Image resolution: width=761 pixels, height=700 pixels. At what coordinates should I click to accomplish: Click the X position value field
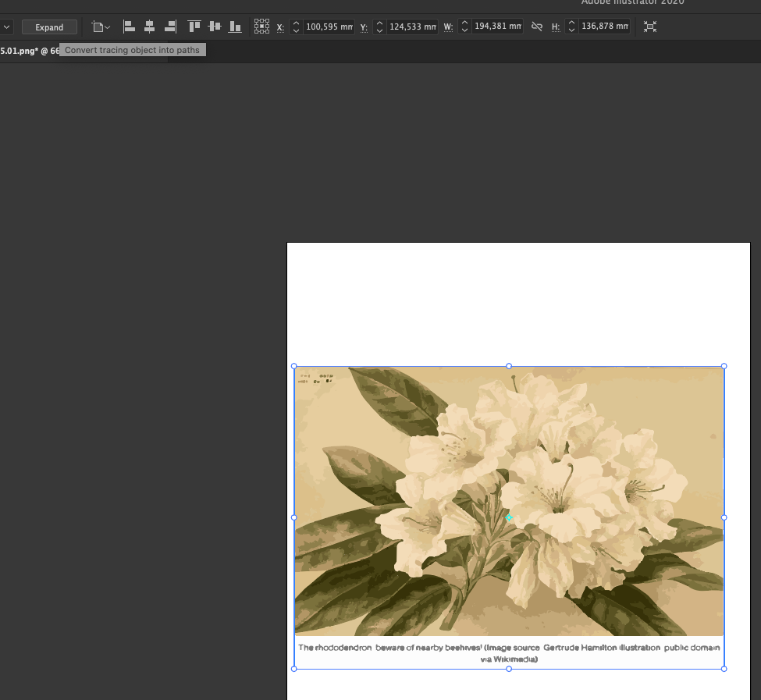pos(329,27)
